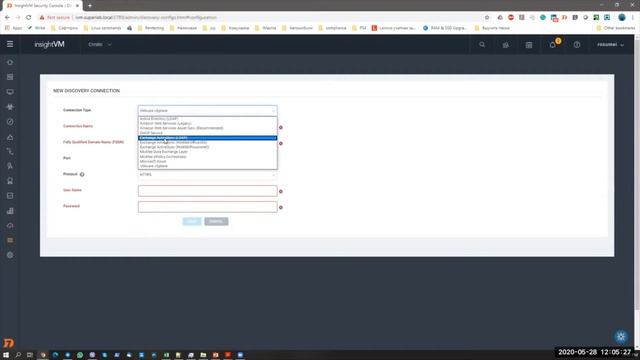Open the monitor-shaped Assets sidebar icon
The width and height of the screenshot is (640, 360).
(x=10, y=92)
